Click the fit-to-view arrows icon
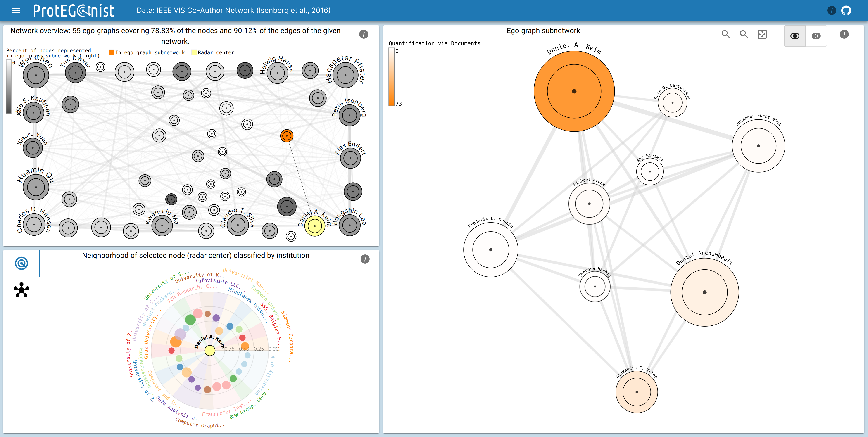Screen dimensions: 868x437 coord(762,34)
